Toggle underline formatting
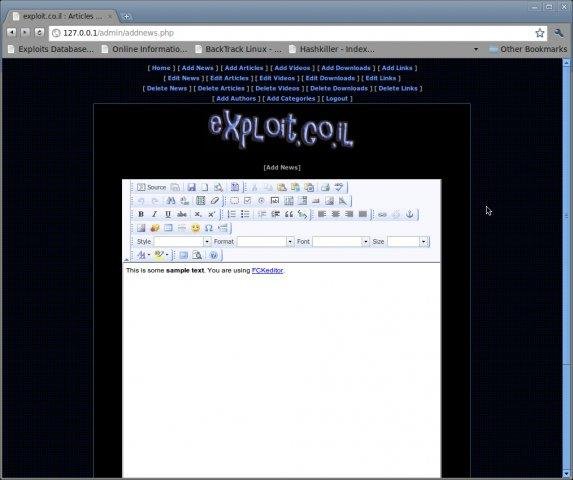This screenshot has height=480, width=573. [x=168, y=214]
